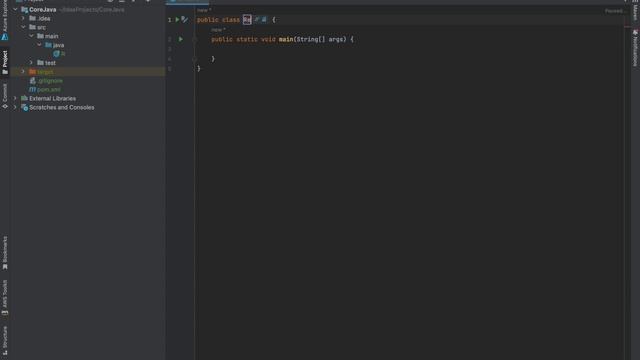Viewport: 640px width, 360px height.
Task: Collapse the main folder node
Action: 31,36
